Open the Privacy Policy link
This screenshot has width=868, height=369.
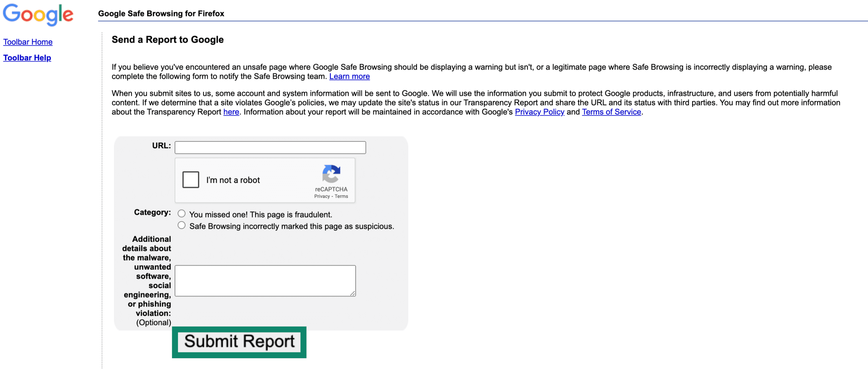pyautogui.click(x=539, y=112)
